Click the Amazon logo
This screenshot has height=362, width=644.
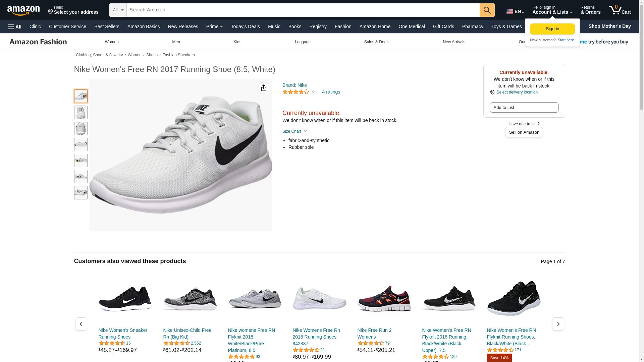pos(23,10)
